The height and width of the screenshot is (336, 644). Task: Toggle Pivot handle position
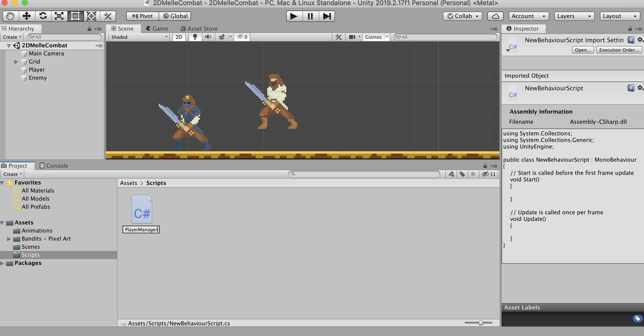pyautogui.click(x=143, y=16)
